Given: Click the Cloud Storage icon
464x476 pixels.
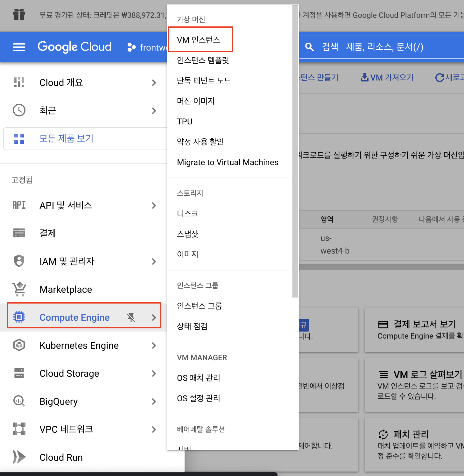Looking at the screenshot, I should tap(19, 373).
